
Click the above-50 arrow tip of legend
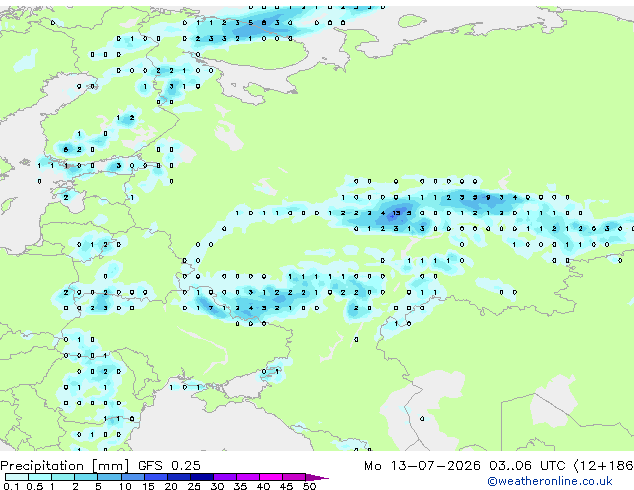pos(317,477)
